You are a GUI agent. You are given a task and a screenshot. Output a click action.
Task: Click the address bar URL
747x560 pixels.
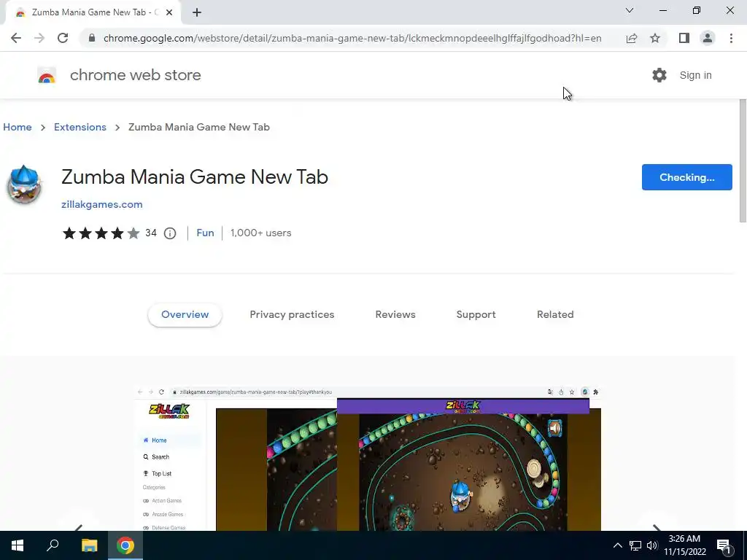(352, 38)
